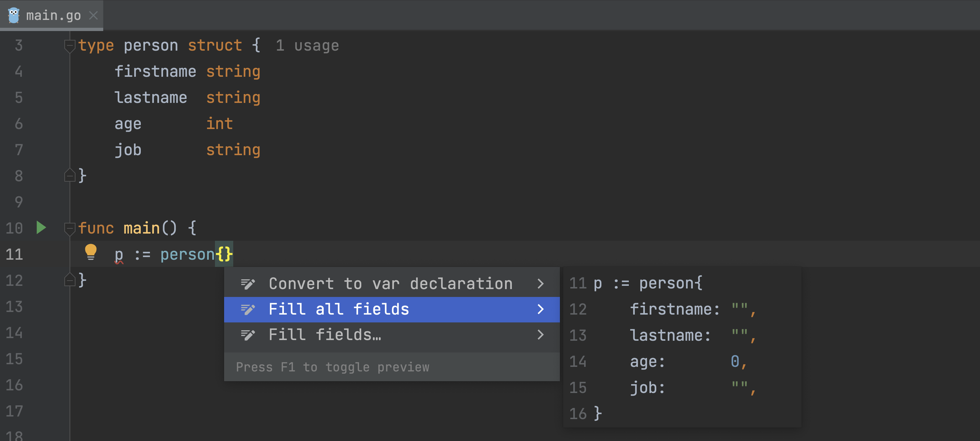
Task: Select the main.go editor tab
Action: click(x=53, y=15)
